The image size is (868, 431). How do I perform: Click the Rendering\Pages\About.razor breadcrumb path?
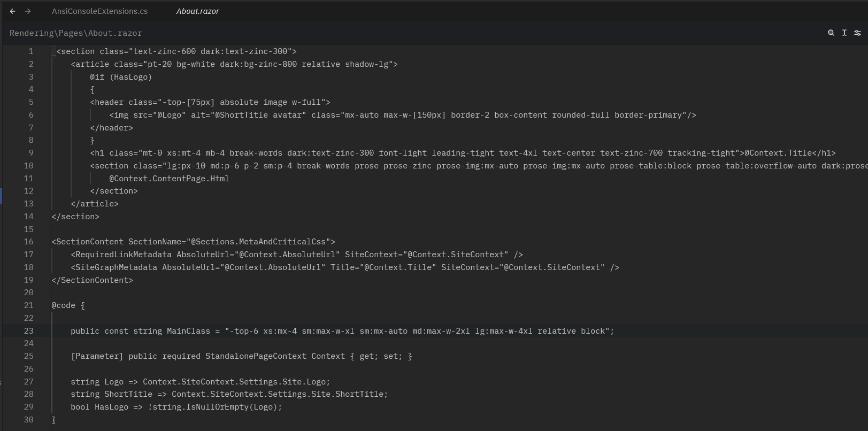pyautogui.click(x=76, y=33)
